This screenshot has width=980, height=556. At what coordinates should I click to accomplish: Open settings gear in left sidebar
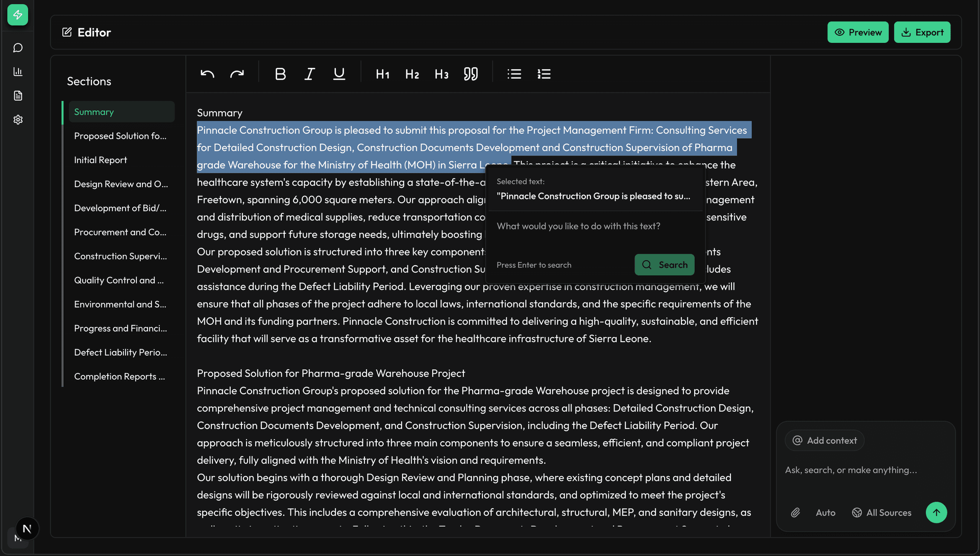click(18, 119)
